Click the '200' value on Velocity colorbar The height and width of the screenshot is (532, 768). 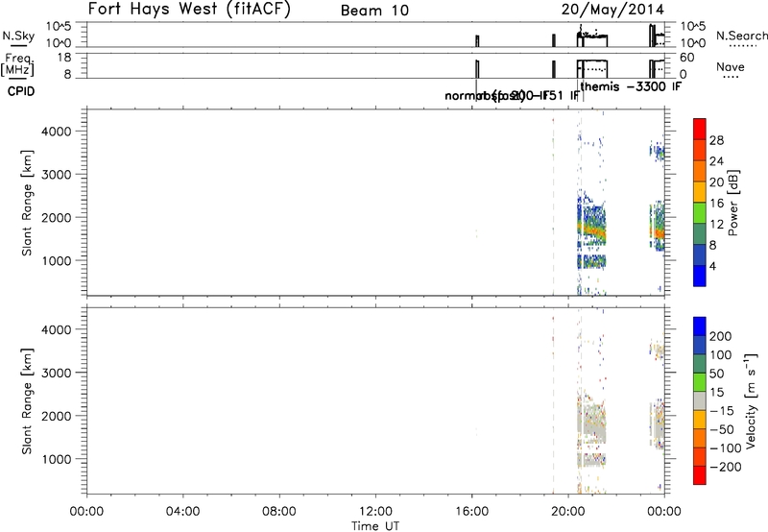pyautogui.click(x=721, y=336)
